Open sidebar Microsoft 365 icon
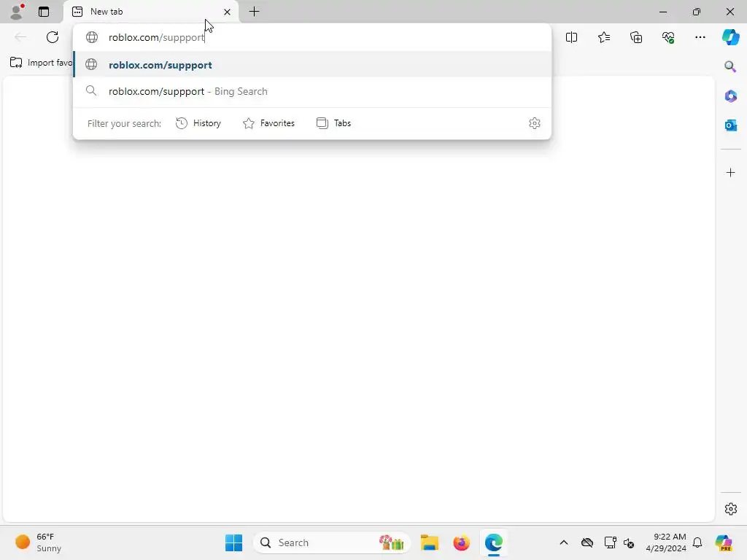 [x=730, y=96]
